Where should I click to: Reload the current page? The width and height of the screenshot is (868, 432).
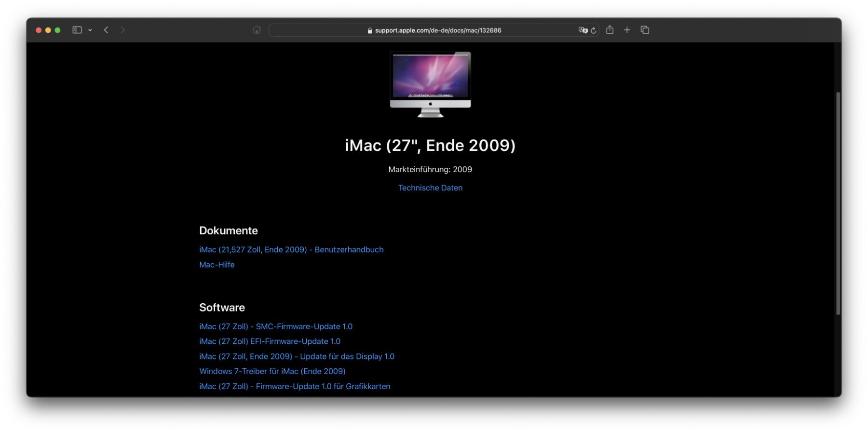[x=594, y=30]
